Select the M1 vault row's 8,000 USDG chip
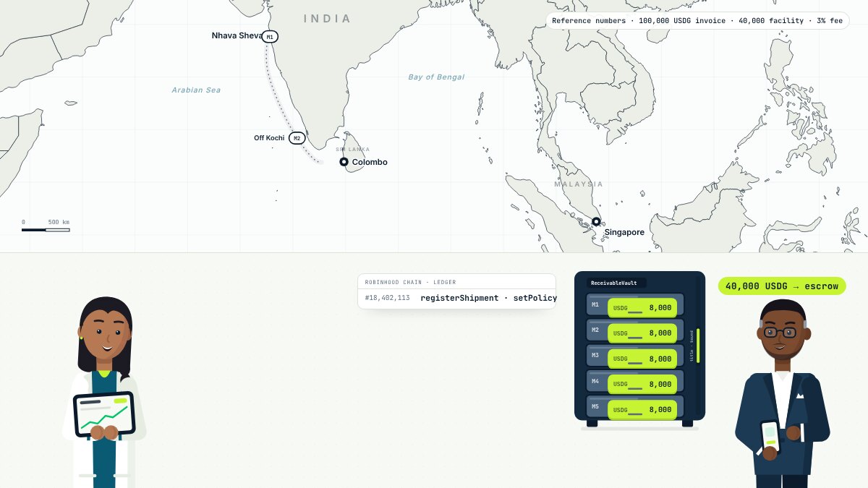The height and width of the screenshot is (488, 868). (642, 308)
